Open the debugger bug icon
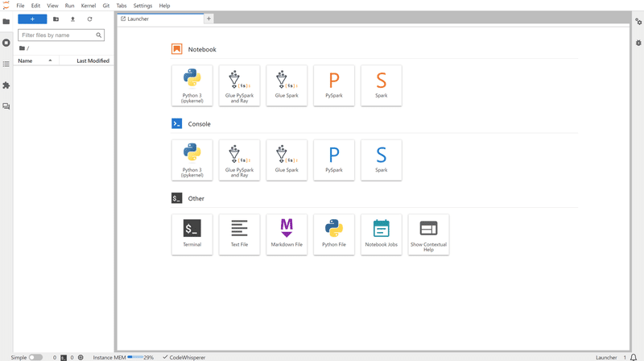This screenshot has height=361, width=644. (638, 43)
